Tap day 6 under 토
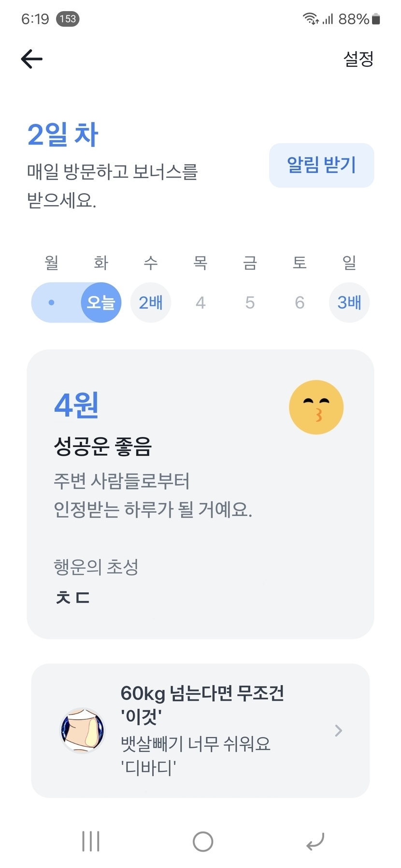 pyautogui.click(x=300, y=303)
